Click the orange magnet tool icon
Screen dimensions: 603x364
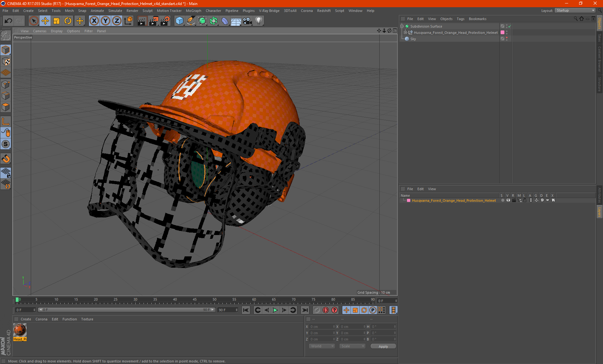(6, 159)
